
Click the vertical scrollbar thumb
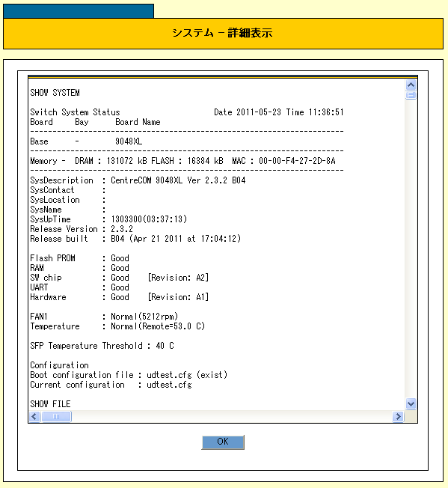[x=411, y=95]
